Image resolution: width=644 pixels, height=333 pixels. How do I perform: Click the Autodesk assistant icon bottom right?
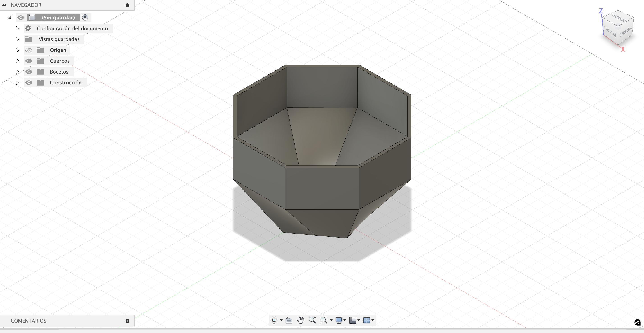[637, 322]
